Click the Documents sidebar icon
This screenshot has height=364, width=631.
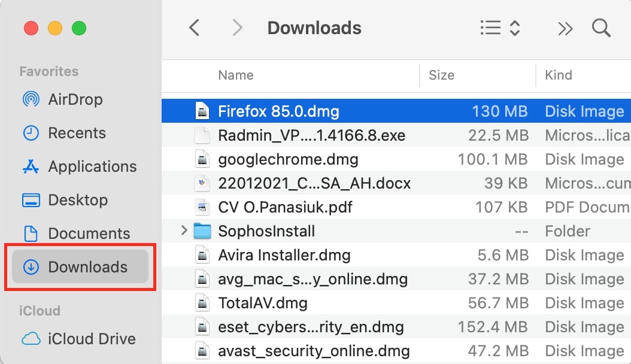coord(31,233)
